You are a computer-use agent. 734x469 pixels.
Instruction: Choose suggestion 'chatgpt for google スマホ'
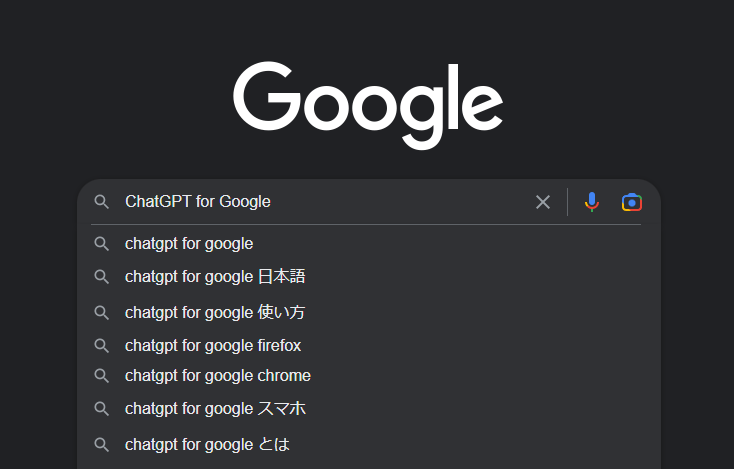point(369,409)
